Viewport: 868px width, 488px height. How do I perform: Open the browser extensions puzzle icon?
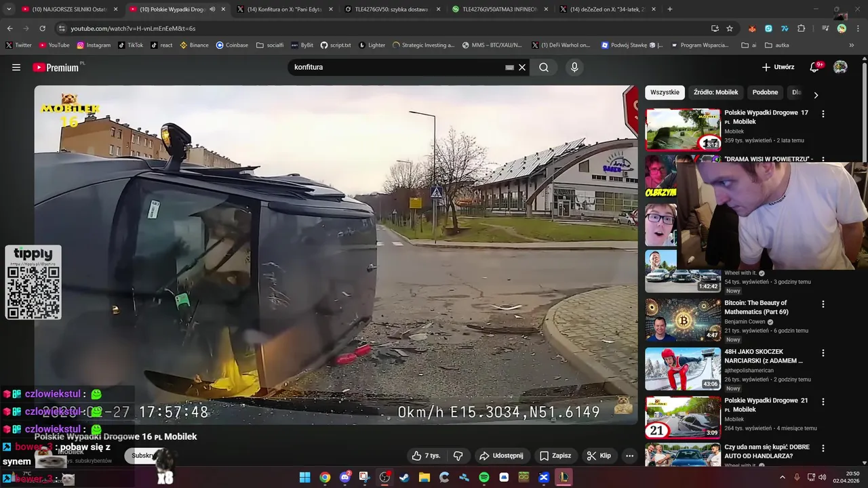802,28
